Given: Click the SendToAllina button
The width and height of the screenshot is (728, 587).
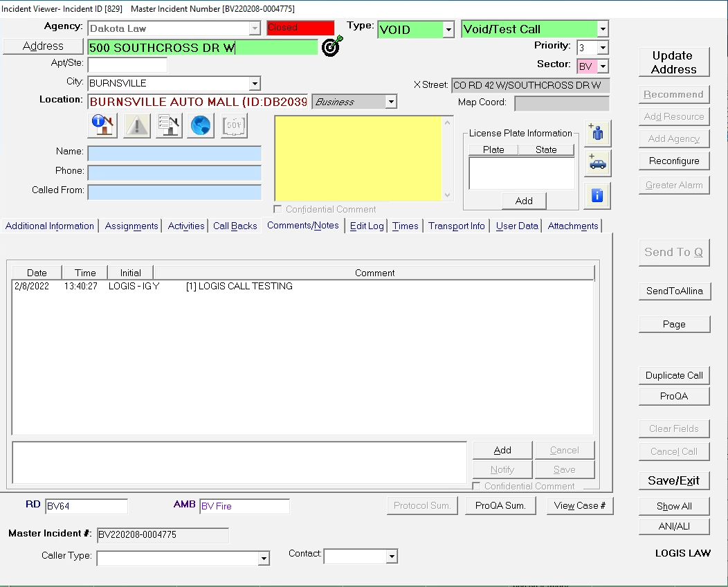Looking at the screenshot, I should point(675,291).
